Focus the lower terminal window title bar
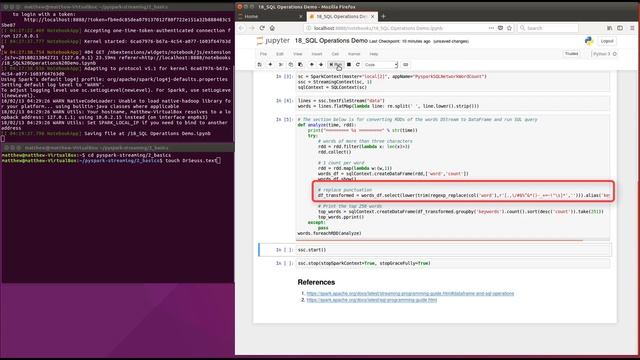 coord(118,148)
